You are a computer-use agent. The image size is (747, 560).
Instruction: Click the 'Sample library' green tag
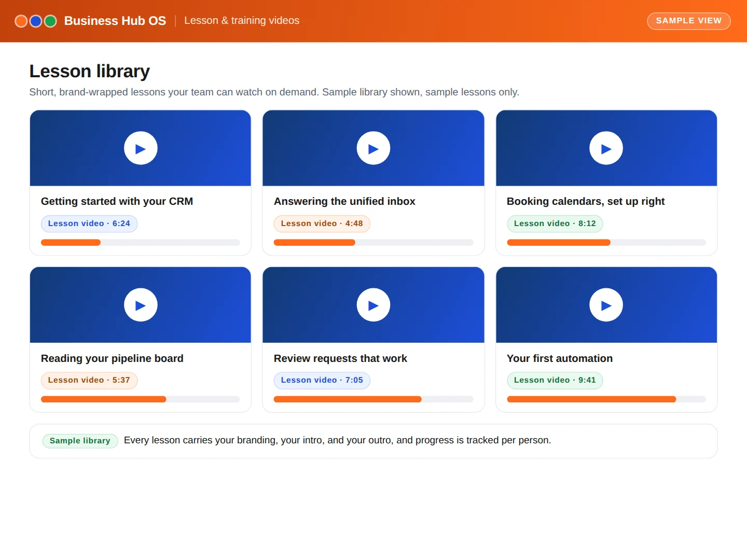click(80, 441)
